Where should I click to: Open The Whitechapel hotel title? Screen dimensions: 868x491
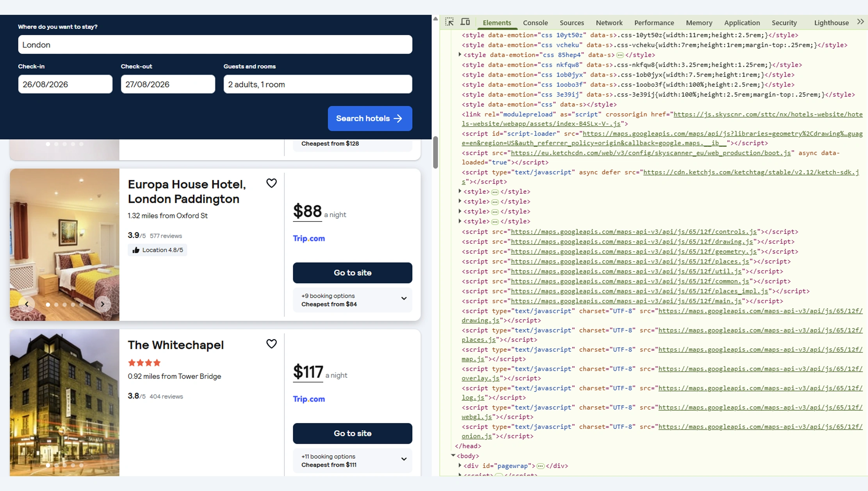point(176,345)
